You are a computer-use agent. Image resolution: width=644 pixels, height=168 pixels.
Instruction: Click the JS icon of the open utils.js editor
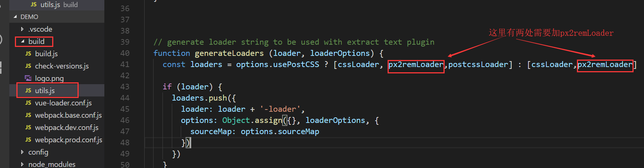pyautogui.click(x=34, y=4)
